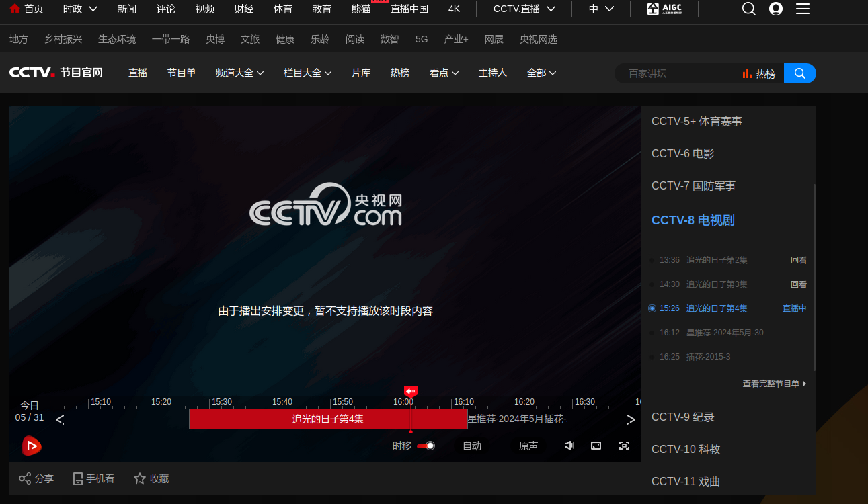
Task: Click the red 追光的日子第4集 timeline segment
Action: [328, 419]
